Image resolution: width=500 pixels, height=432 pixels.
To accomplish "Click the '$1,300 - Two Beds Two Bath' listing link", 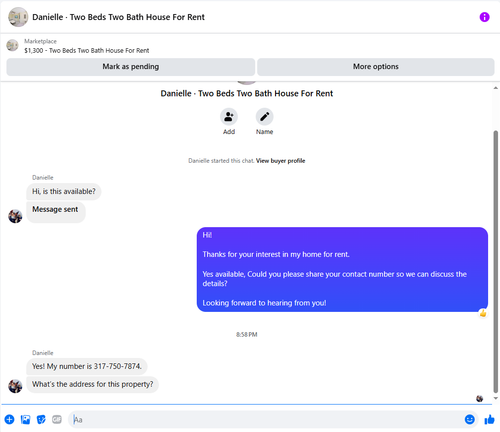I will point(87,51).
